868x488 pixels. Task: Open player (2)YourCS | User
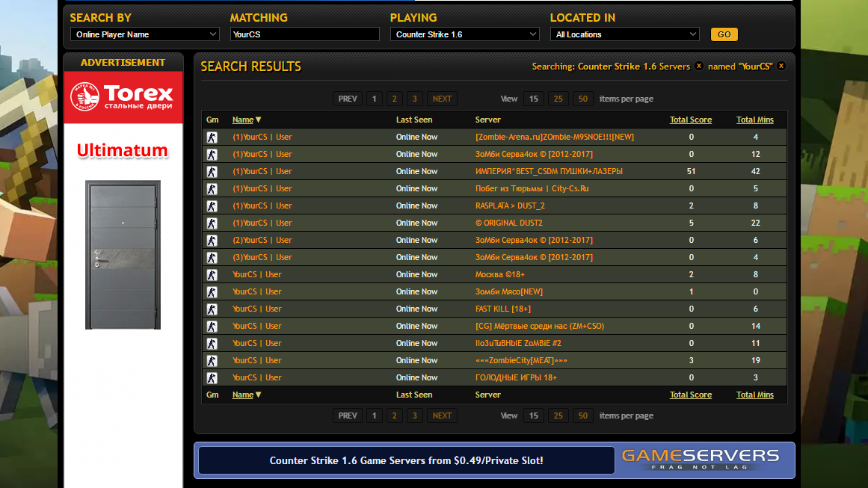tap(262, 240)
